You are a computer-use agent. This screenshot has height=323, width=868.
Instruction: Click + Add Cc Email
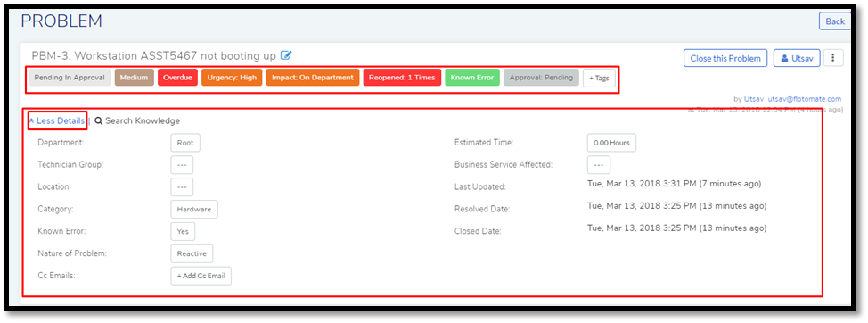click(201, 276)
